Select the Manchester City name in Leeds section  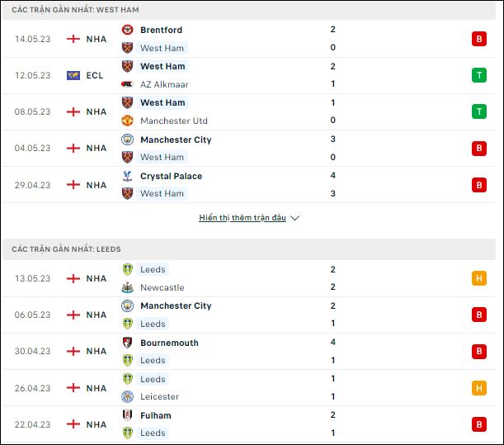pos(176,305)
